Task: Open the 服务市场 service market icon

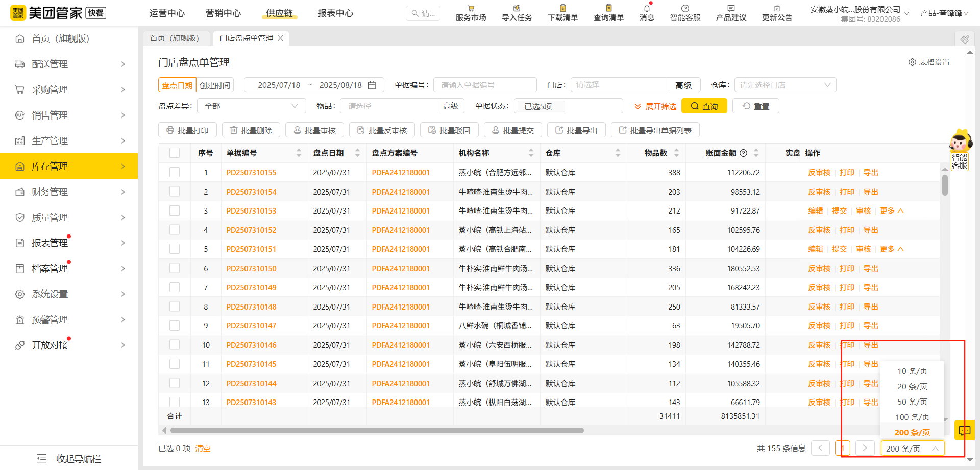Action: [471, 9]
